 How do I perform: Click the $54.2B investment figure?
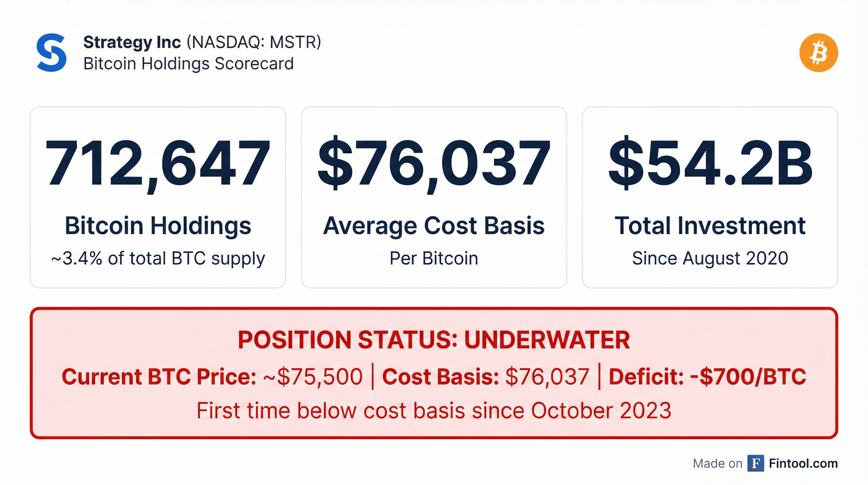pos(710,164)
